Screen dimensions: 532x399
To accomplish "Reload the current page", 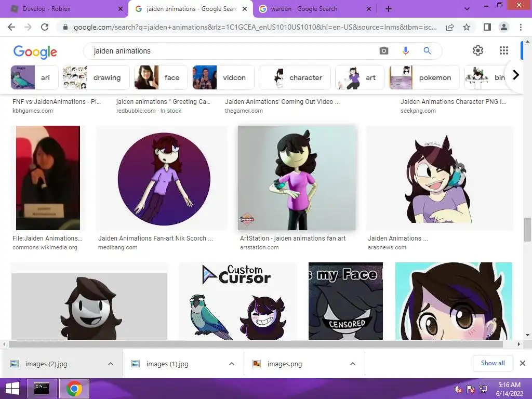I will (x=45, y=27).
